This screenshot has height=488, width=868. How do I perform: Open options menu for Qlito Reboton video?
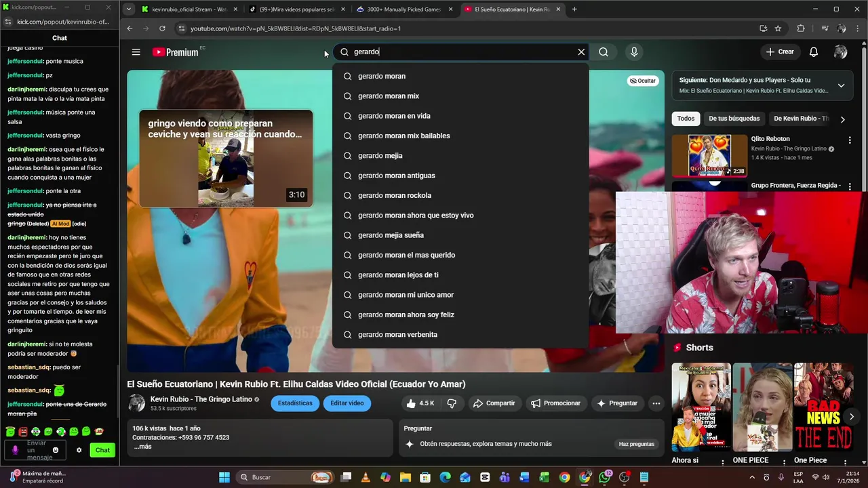(850, 140)
